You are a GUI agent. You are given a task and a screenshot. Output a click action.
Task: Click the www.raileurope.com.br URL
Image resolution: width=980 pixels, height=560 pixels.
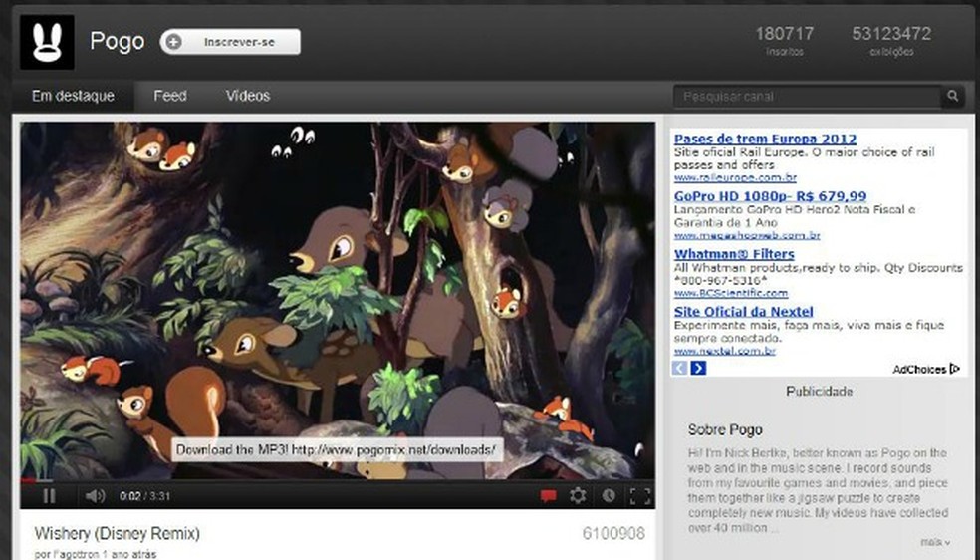[x=735, y=178]
